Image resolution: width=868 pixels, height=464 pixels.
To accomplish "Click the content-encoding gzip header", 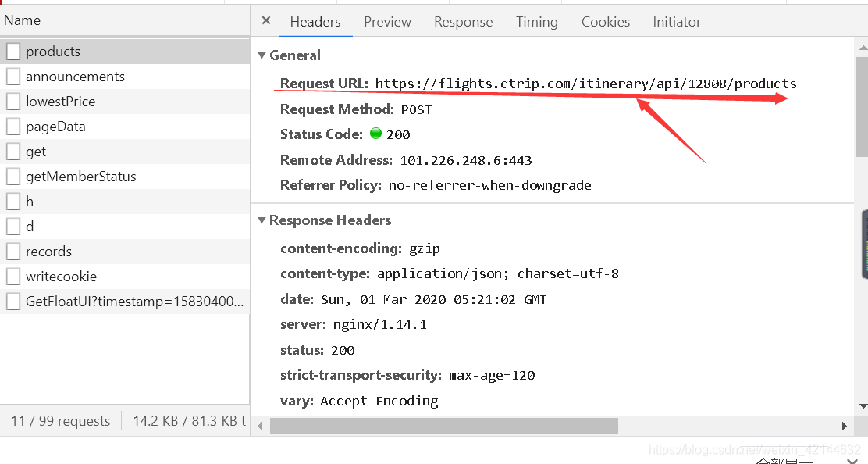I will point(361,248).
